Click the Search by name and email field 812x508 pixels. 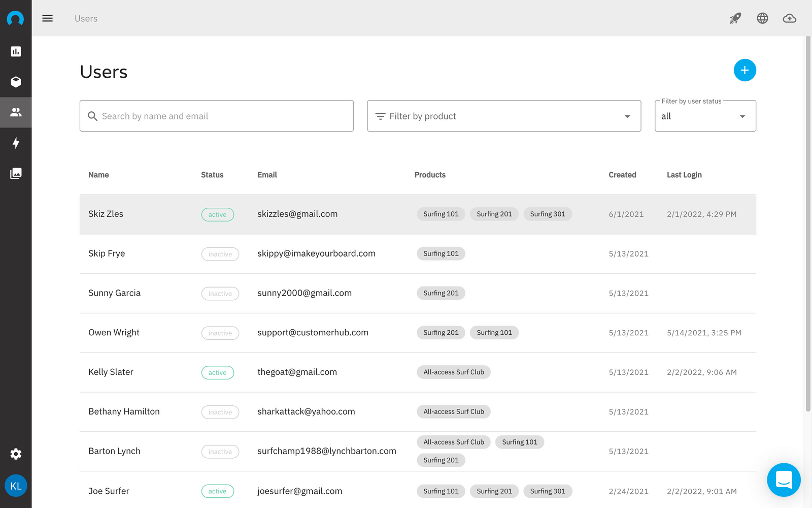point(217,116)
